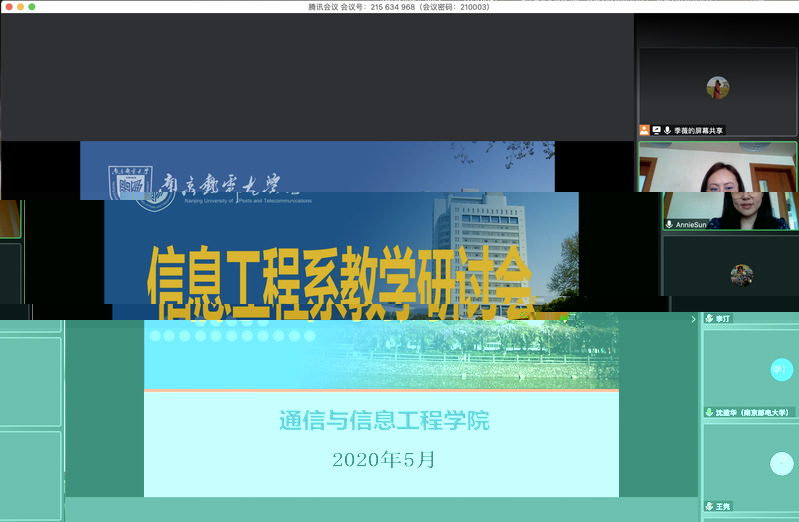Click the slide text 通信与信息工程学院
The height and width of the screenshot is (522, 799).
click(384, 421)
